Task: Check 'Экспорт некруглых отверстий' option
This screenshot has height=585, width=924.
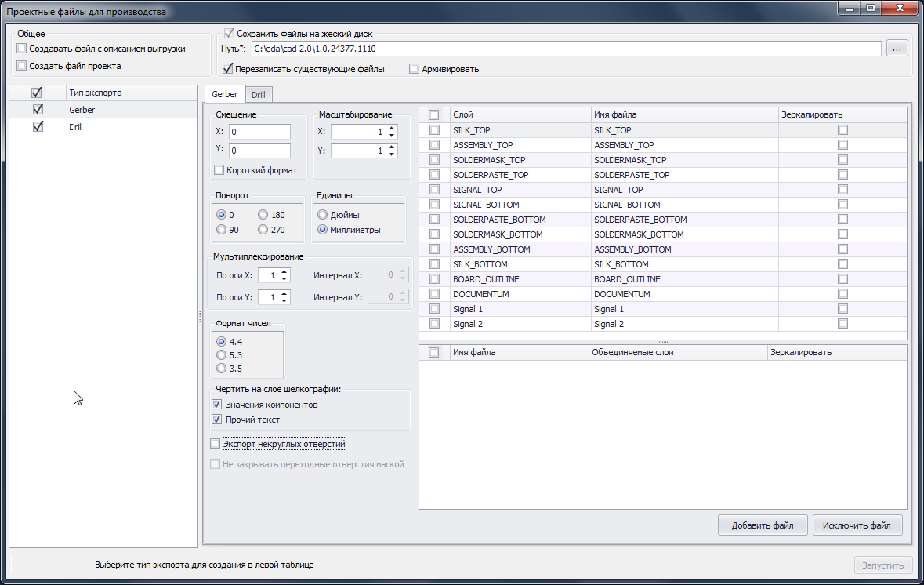Action: [x=215, y=444]
